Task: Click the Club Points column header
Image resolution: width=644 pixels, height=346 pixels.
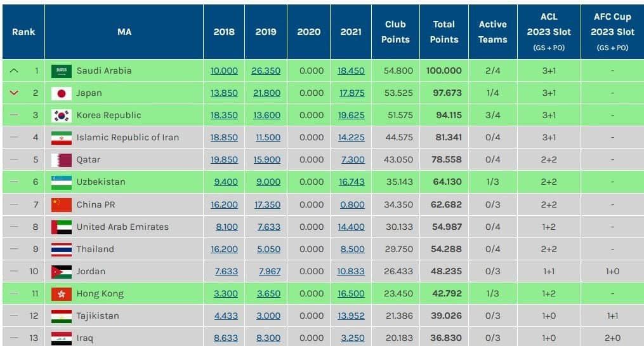Action: coord(395,32)
